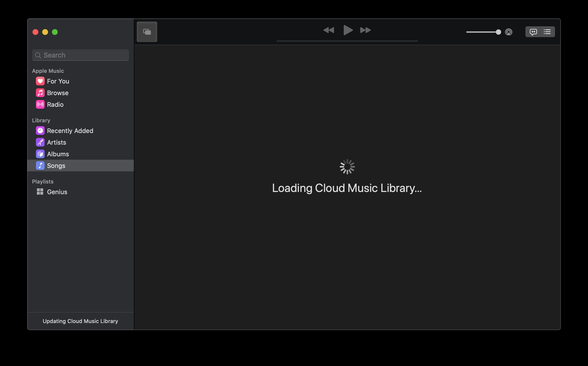Click the rewind button in toolbar
This screenshot has width=588, height=366.
[x=328, y=30]
